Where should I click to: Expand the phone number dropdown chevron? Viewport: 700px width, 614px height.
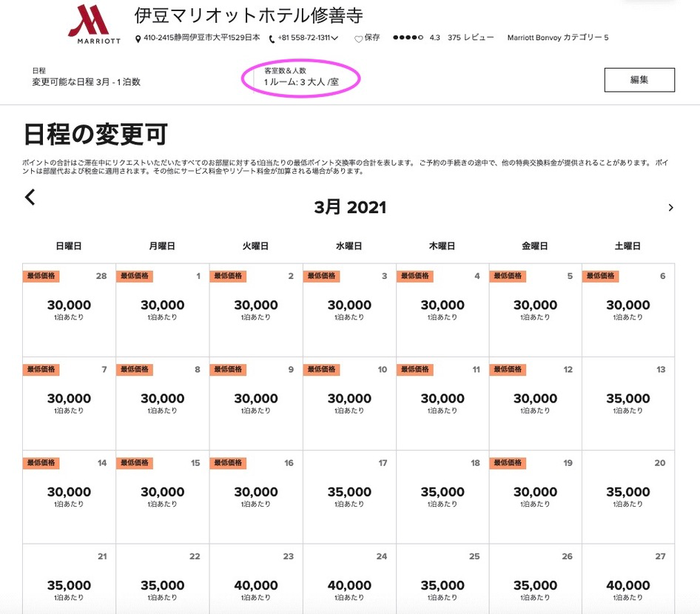click(335, 38)
